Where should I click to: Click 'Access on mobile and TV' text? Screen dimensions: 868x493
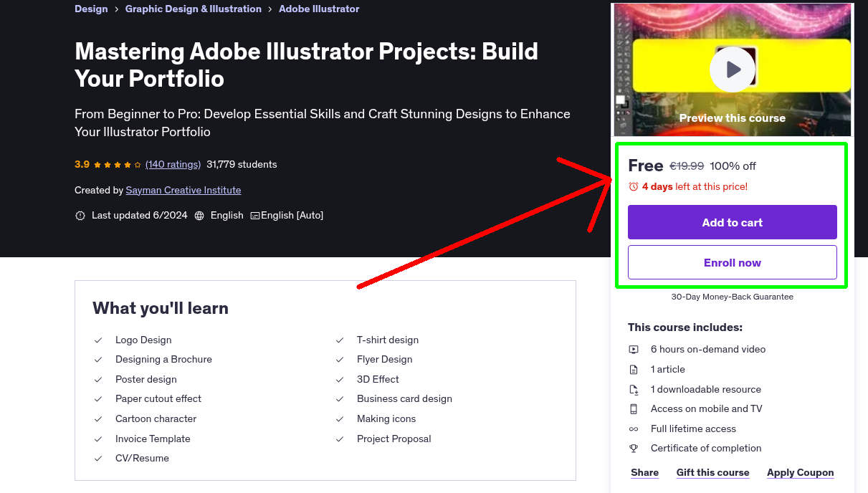[707, 409]
